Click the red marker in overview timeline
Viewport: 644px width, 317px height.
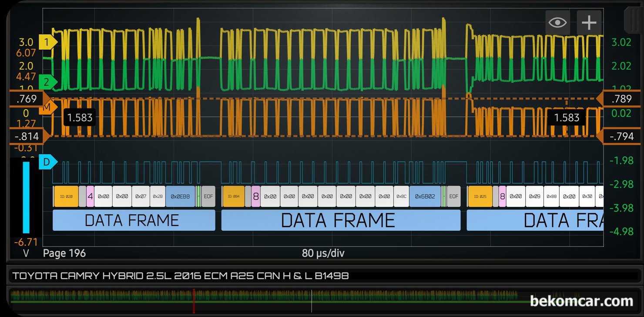[x=194, y=300]
